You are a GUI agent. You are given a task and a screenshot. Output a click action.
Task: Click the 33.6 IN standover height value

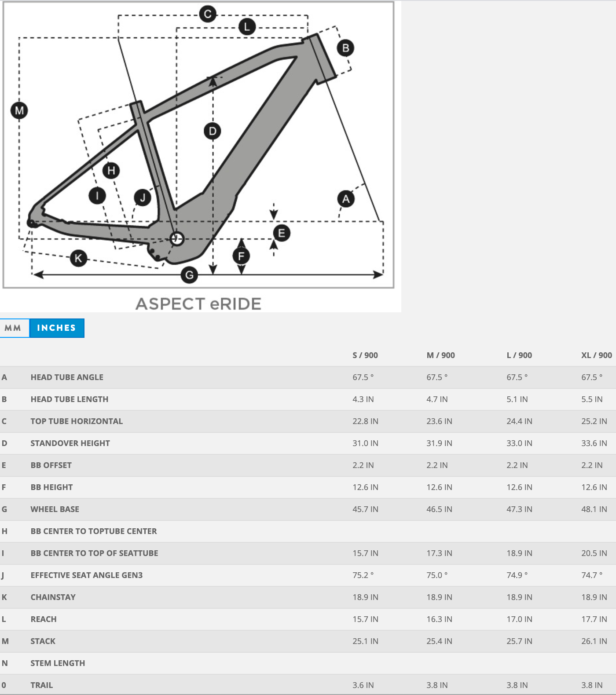[x=594, y=443]
